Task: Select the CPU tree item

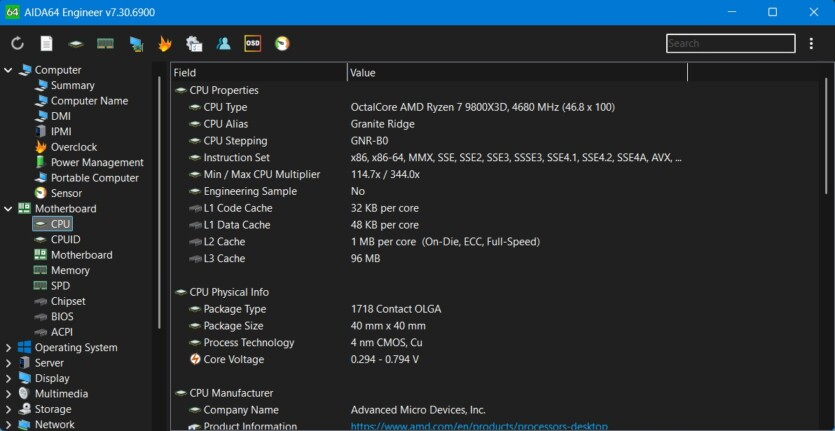Action: (52, 224)
